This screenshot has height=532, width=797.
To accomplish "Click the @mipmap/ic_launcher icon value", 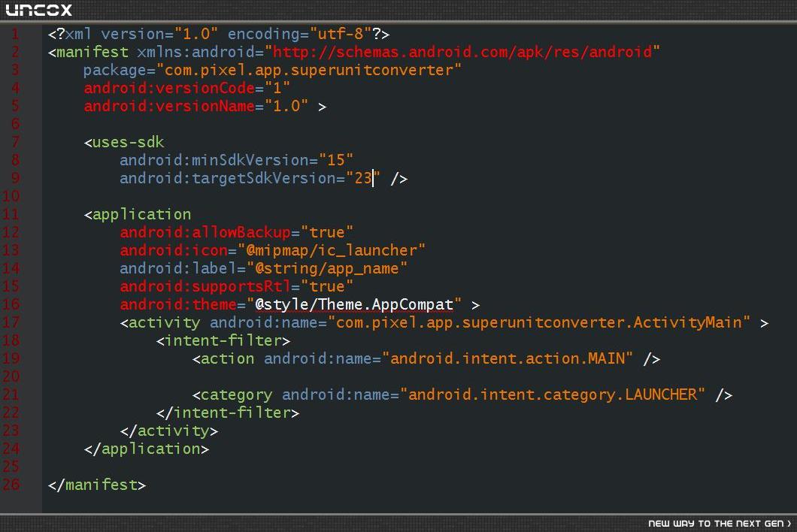I will tap(332, 250).
